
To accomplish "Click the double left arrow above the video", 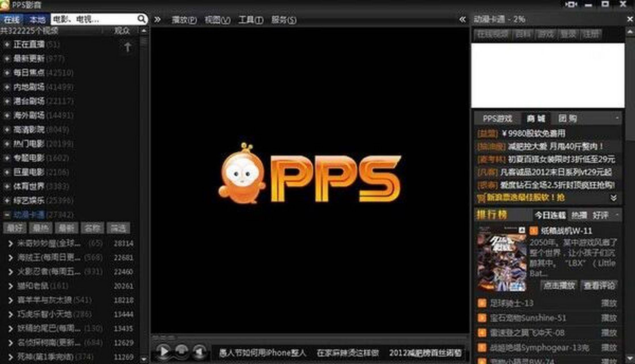I will [462, 19].
